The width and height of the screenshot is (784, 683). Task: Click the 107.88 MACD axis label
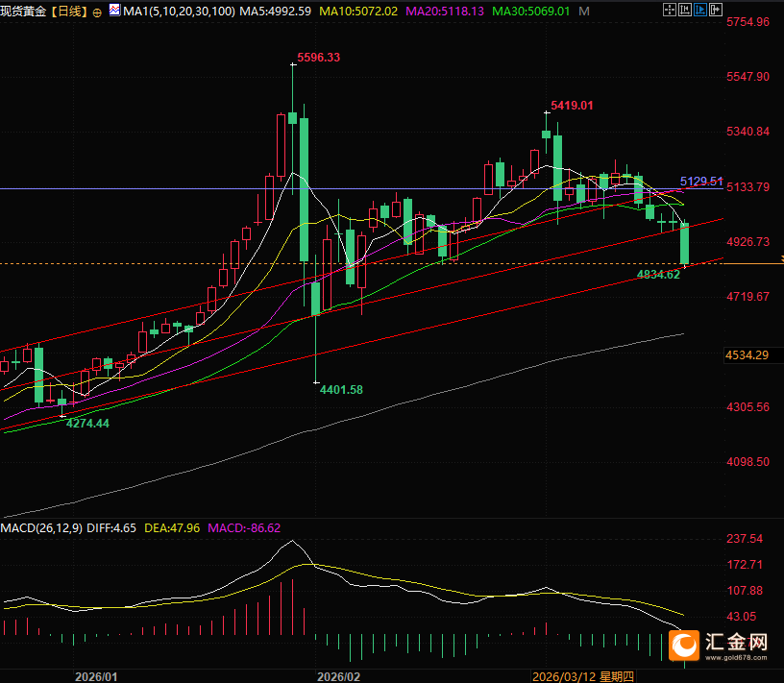click(745, 591)
